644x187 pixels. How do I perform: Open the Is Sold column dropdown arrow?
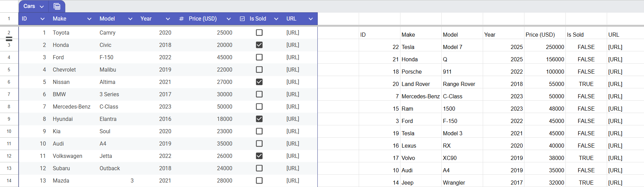pos(276,19)
